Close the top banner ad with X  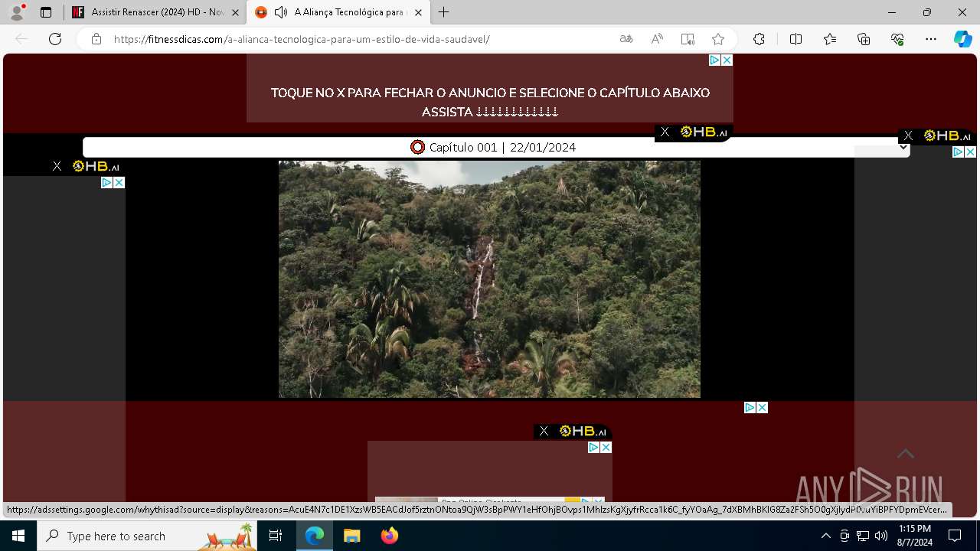[727, 60]
